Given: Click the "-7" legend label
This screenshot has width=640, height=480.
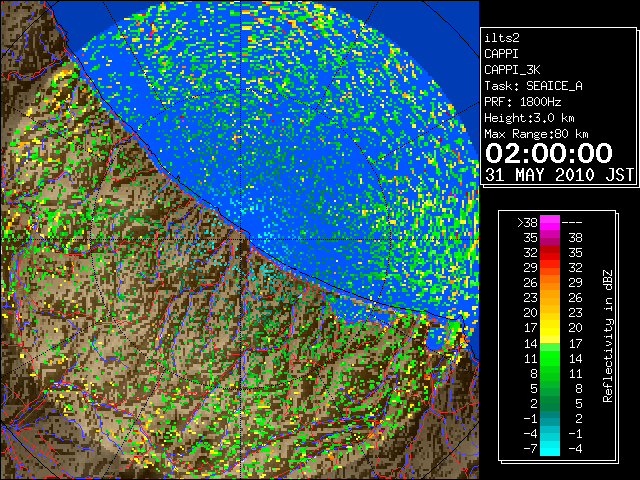Looking at the screenshot, I should 530,449.
